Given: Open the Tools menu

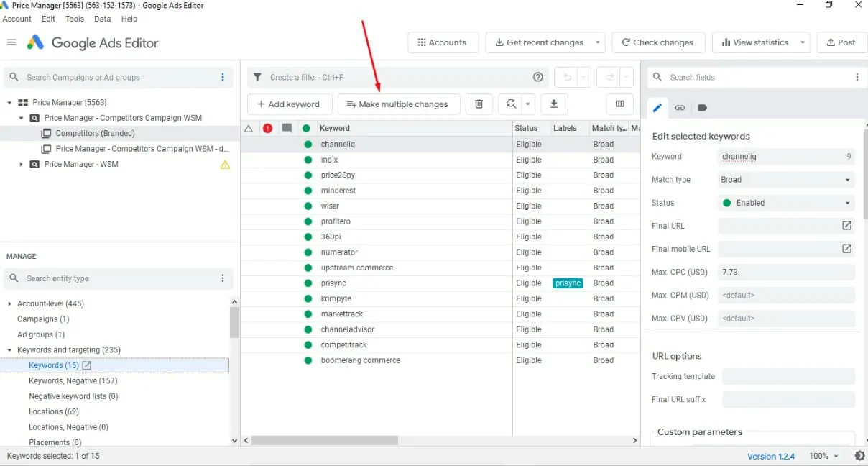Looking at the screenshot, I should tap(75, 19).
